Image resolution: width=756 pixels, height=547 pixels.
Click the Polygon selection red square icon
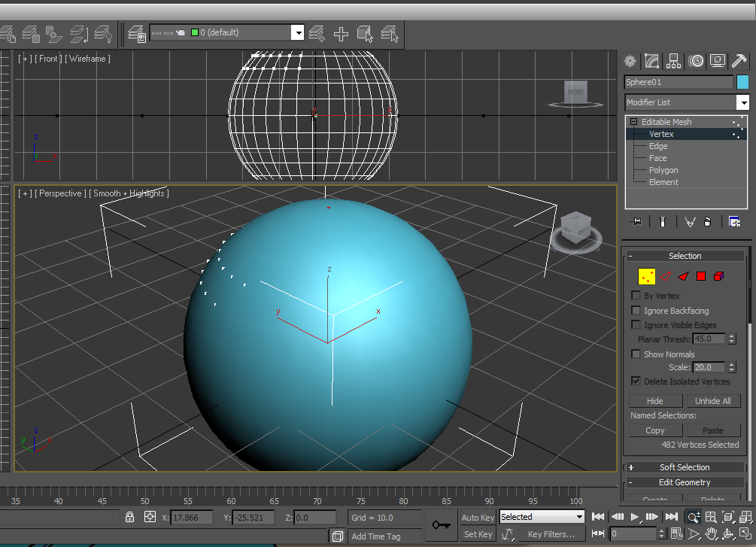pyautogui.click(x=701, y=276)
